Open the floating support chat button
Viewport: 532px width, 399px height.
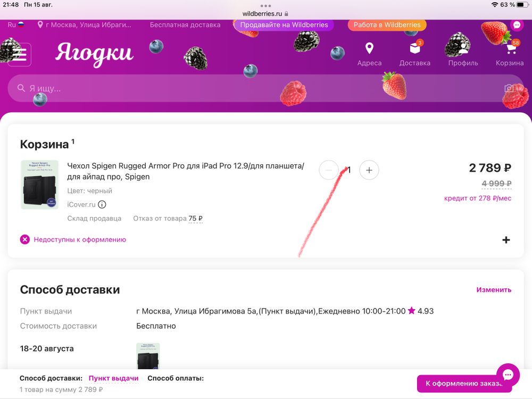click(508, 375)
